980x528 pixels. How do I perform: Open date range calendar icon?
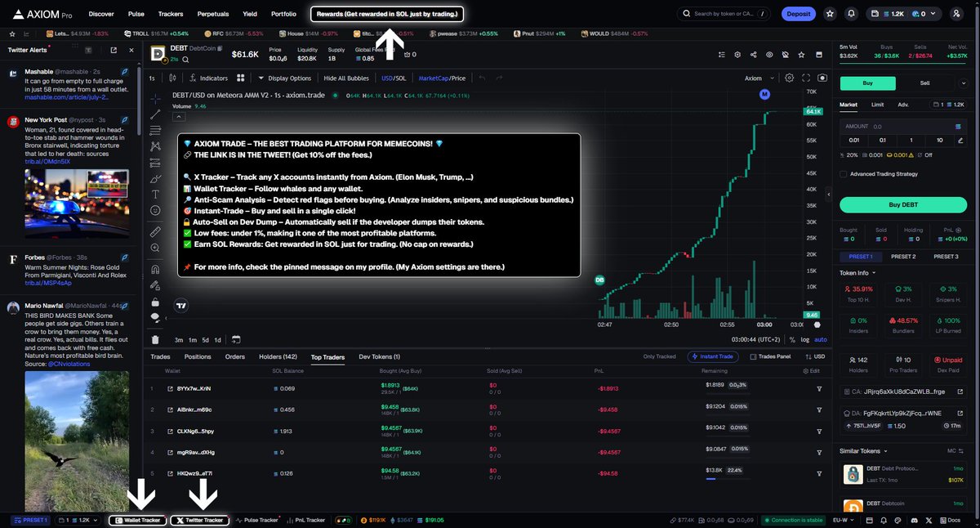[x=236, y=339]
